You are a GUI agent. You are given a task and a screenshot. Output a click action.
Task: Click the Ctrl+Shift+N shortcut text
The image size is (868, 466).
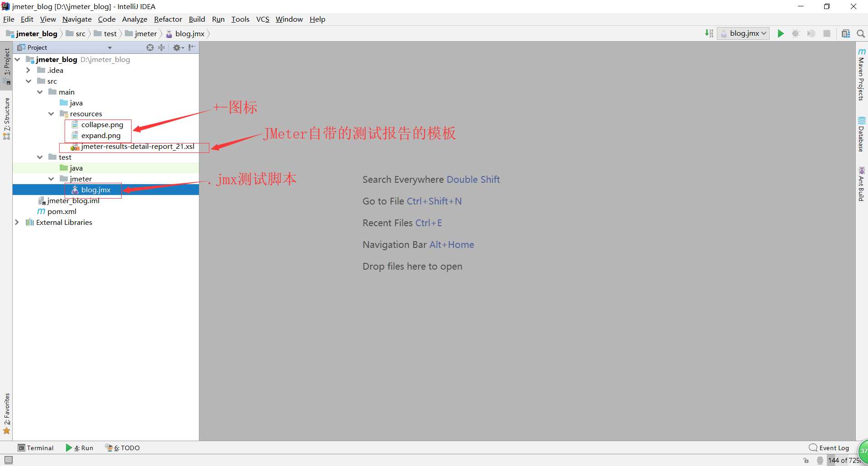[x=434, y=201]
